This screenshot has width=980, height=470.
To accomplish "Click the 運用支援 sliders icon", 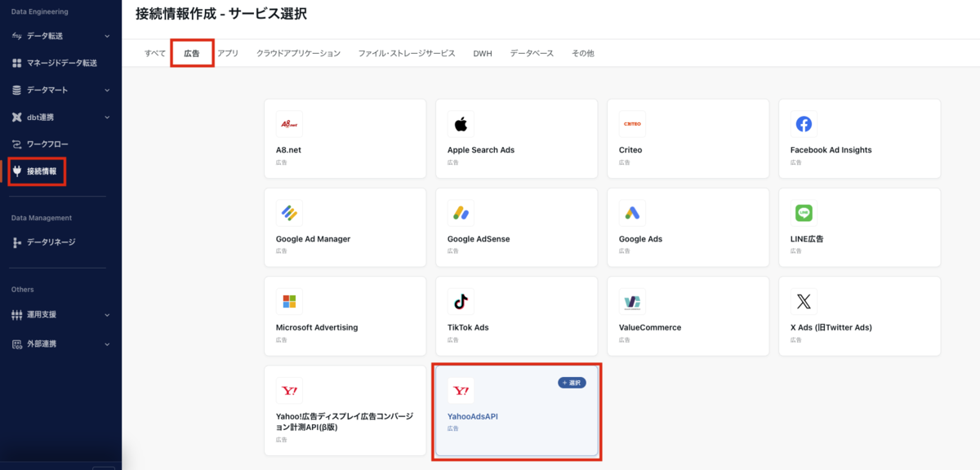I will (16, 314).
